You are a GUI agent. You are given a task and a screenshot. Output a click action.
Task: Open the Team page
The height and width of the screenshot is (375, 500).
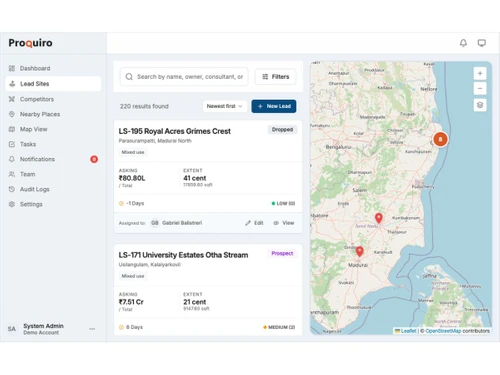click(x=27, y=174)
